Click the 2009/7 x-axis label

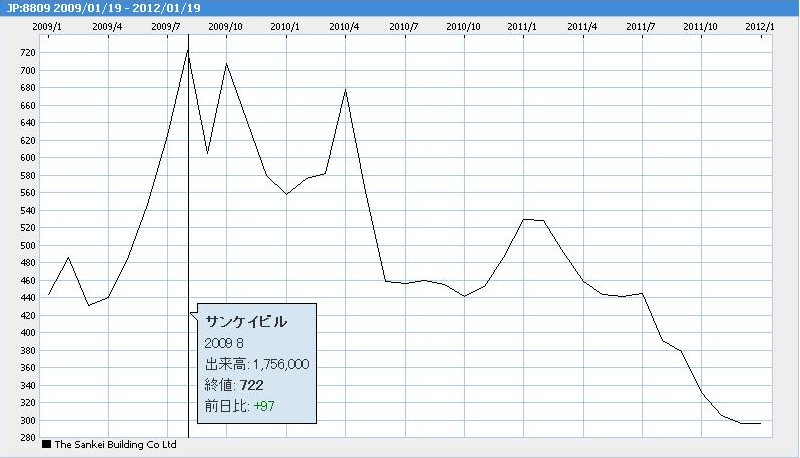pyautogui.click(x=166, y=27)
